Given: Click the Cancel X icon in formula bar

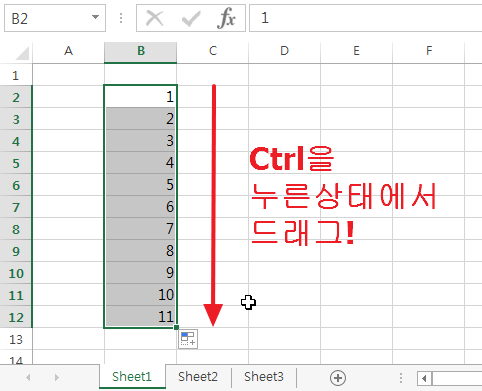Looking at the screenshot, I should point(154,18).
